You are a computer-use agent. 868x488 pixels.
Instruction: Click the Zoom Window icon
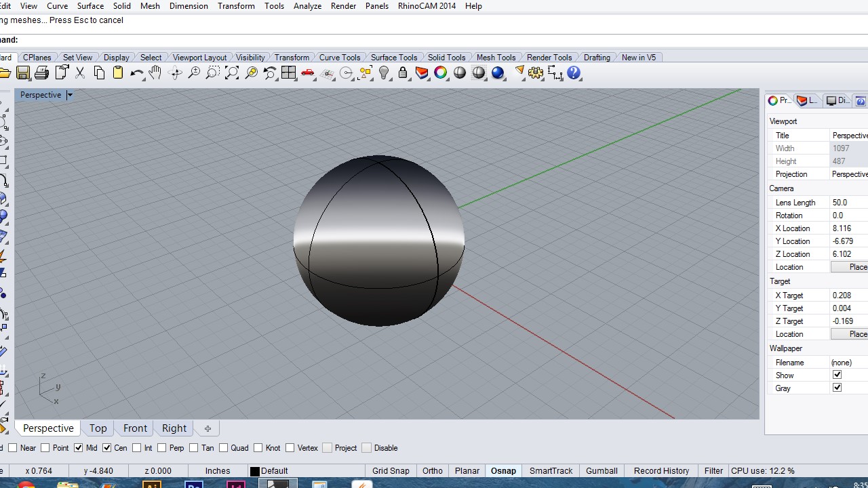213,73
